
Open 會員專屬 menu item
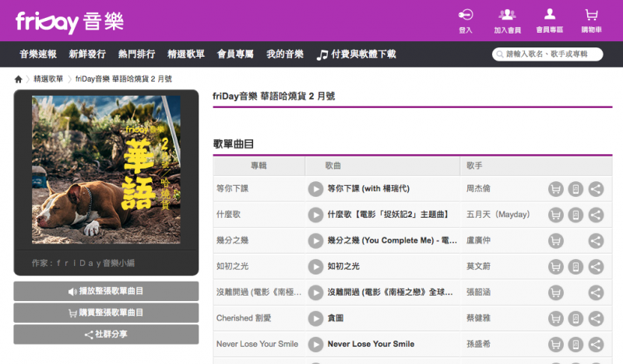(x=236, y=54)
